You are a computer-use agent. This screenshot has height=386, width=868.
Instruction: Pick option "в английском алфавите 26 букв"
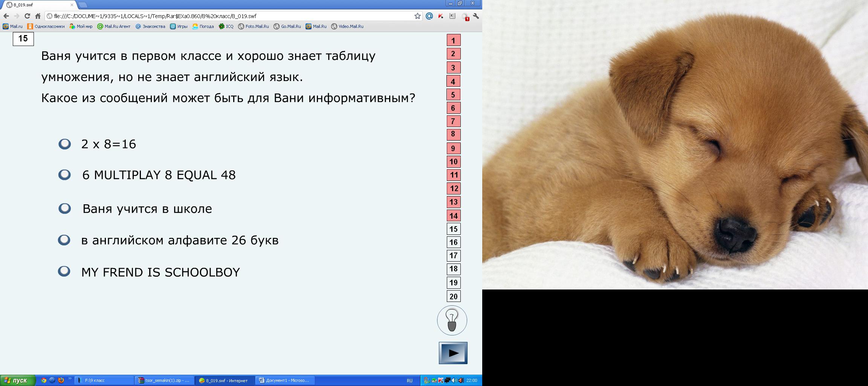[64, 240]
